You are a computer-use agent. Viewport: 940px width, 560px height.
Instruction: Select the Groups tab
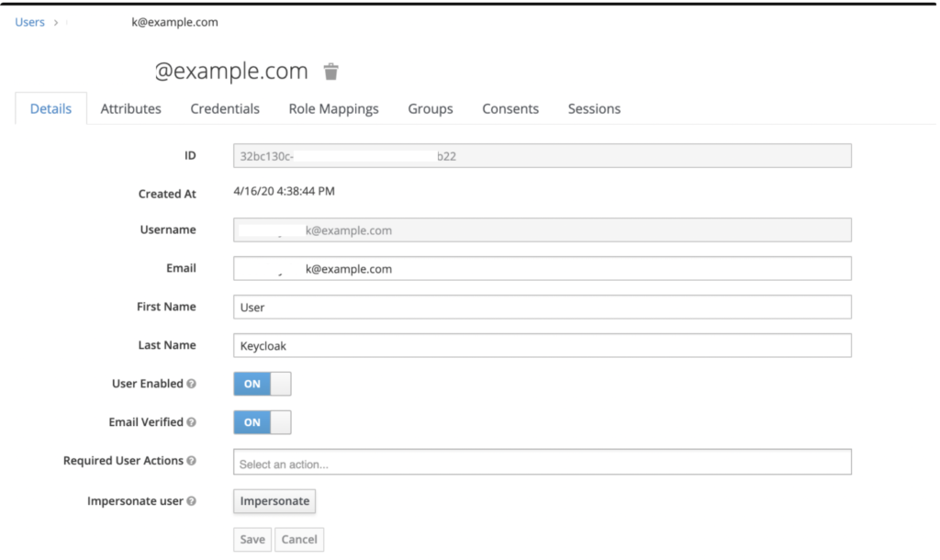pyautogui.click(x=431, y=108)
